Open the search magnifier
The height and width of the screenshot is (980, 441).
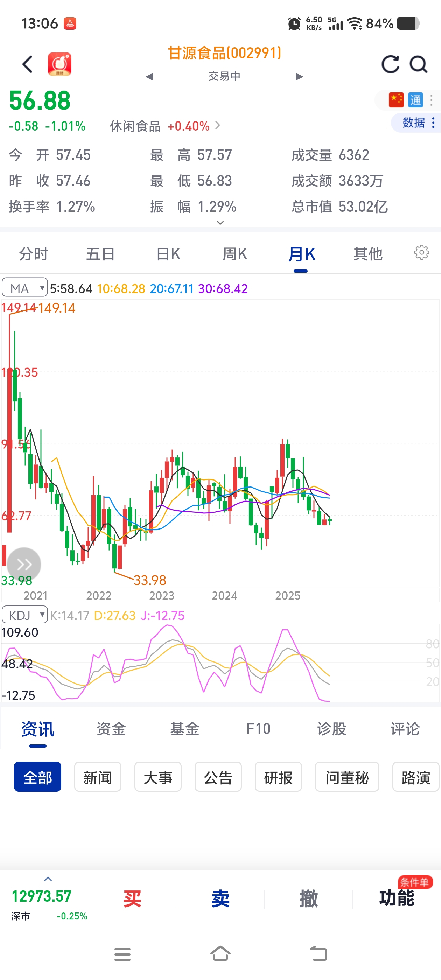point(419,64)
